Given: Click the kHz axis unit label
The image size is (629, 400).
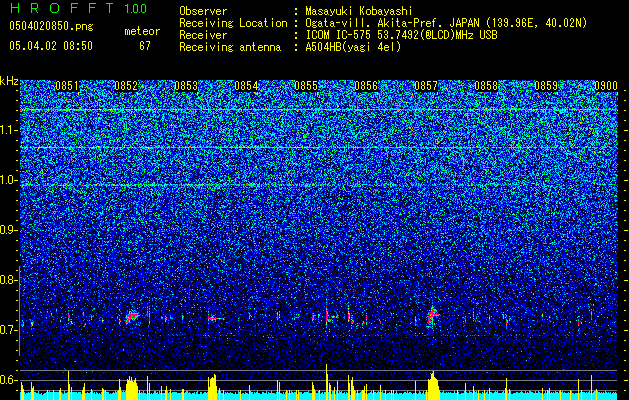Looking at the screenshot, I should [x=9, y=81].
